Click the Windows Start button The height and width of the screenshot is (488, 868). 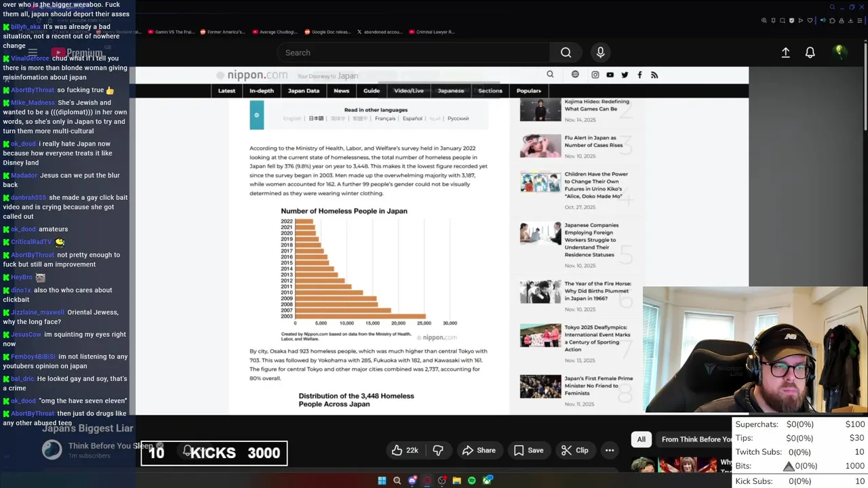point(382,481)
